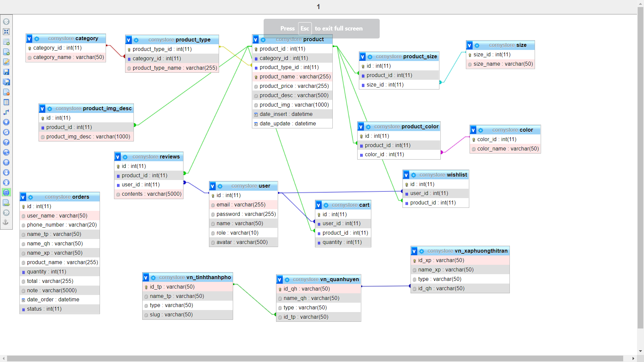The height and width of the screenshot is (362, 644).
Task: Click the Esc button in the fullscreen notice
Action: 305,28
